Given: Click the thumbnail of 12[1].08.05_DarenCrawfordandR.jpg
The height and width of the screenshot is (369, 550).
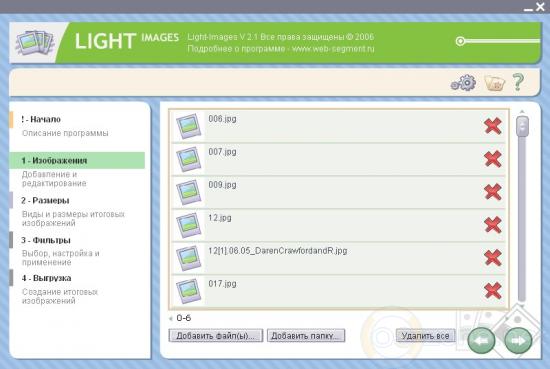Looking at the screenshot, I should [x=189, y=258].
